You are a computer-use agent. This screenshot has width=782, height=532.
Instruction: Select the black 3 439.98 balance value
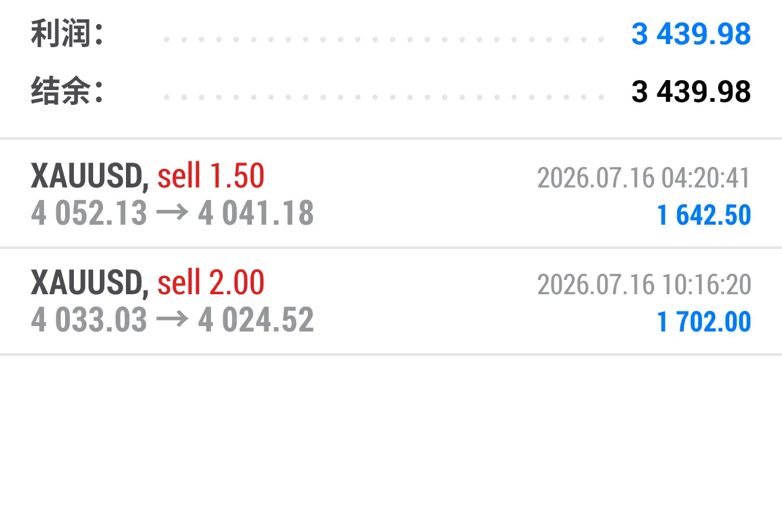[691, 92]
